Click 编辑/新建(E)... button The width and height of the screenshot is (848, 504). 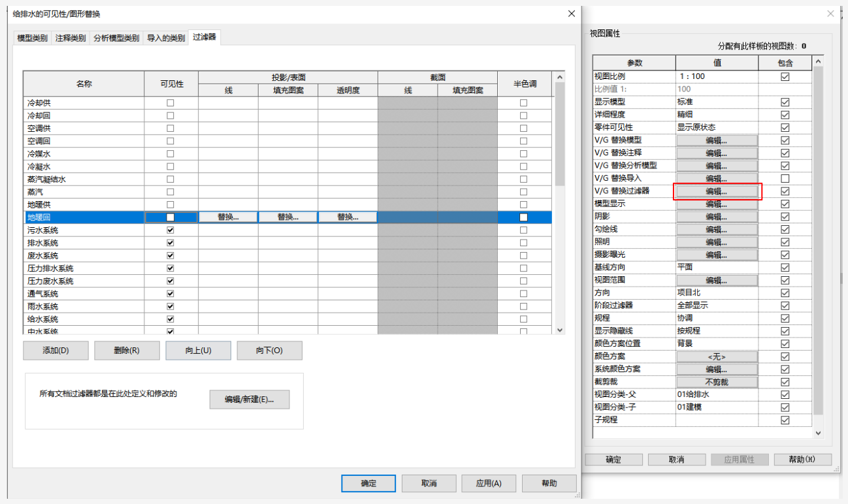pyautogui.click(x=249, y=400)
